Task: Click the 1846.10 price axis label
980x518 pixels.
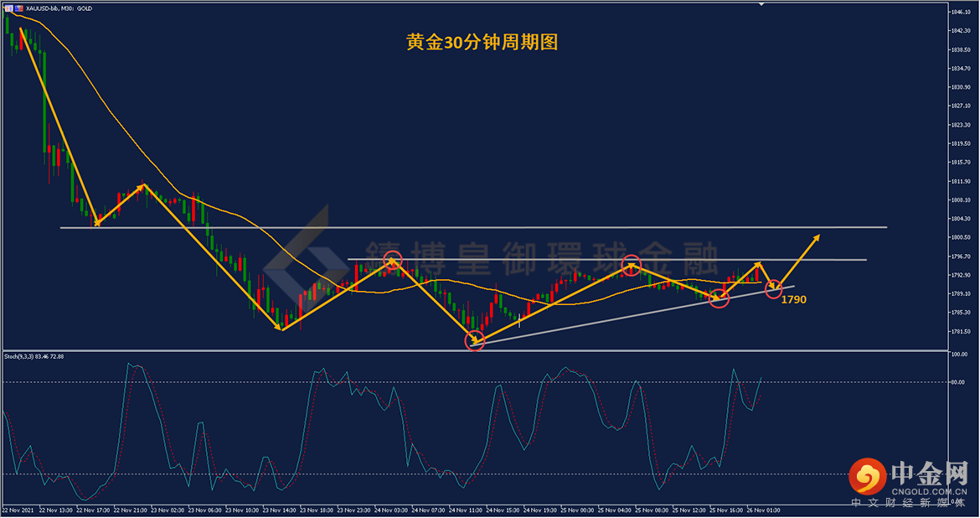Action: [961, 12]
